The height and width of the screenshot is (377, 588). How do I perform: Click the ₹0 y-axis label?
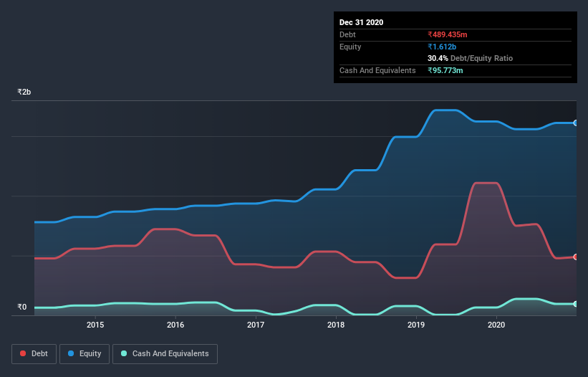(22, 307)
